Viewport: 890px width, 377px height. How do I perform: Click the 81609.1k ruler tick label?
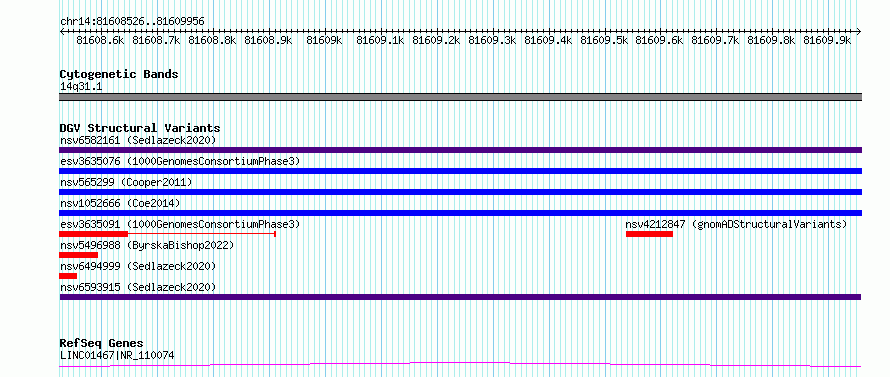[x=380, y=40]
